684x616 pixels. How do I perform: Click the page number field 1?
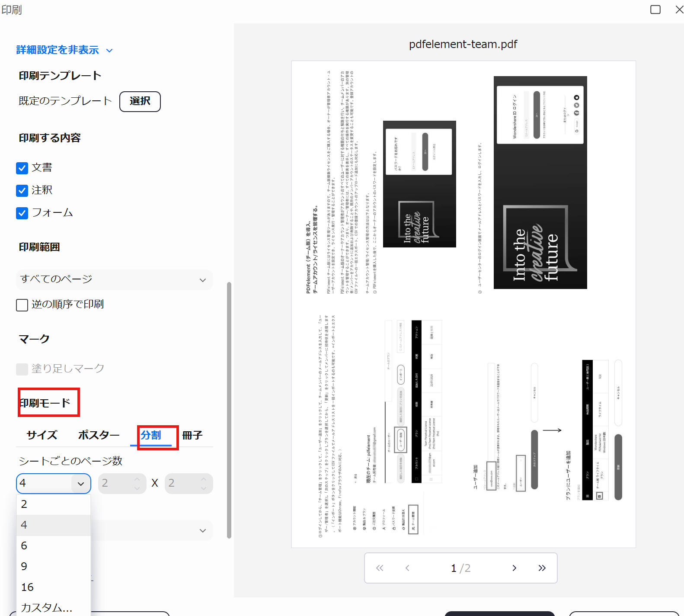click(454, 568)
